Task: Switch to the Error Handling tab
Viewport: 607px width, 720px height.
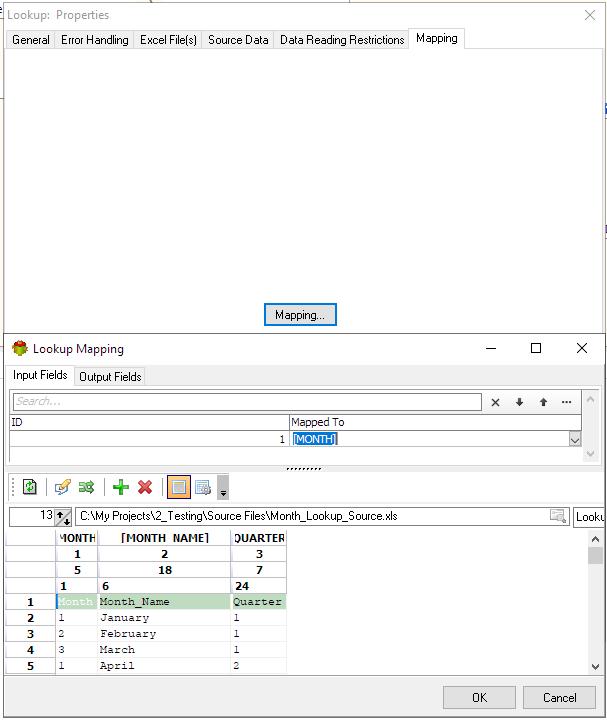Action: (95, 40)
